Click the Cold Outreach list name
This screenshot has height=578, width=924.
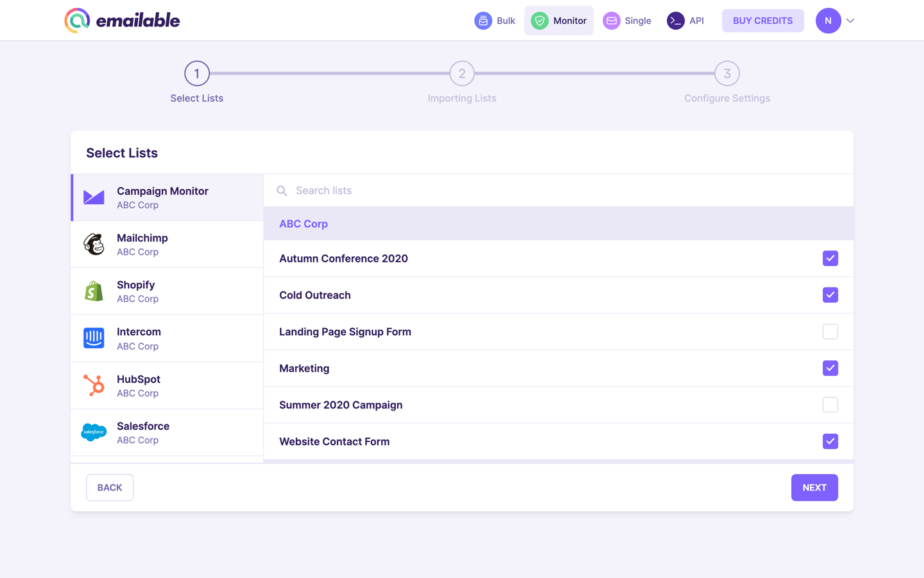315,295
